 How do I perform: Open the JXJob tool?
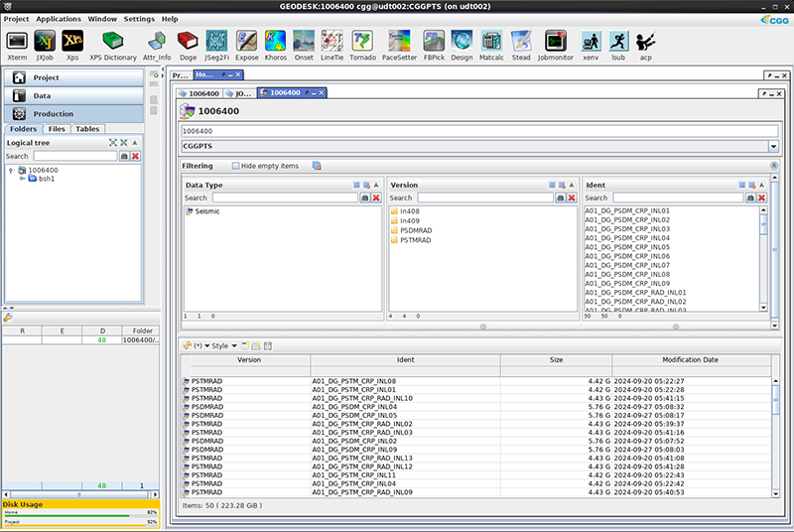pos(45,41)
